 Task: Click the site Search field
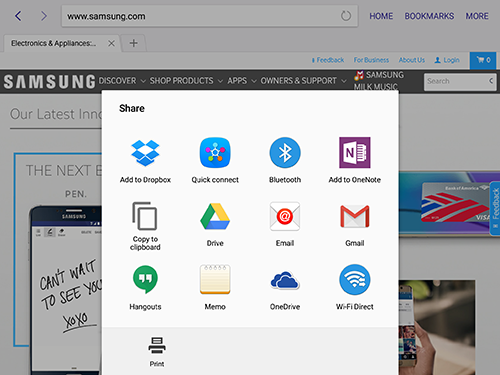(x=460, y=81)
